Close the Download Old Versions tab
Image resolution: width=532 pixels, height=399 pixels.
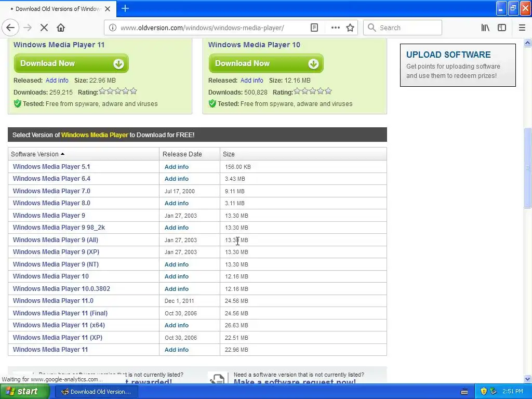108,9
